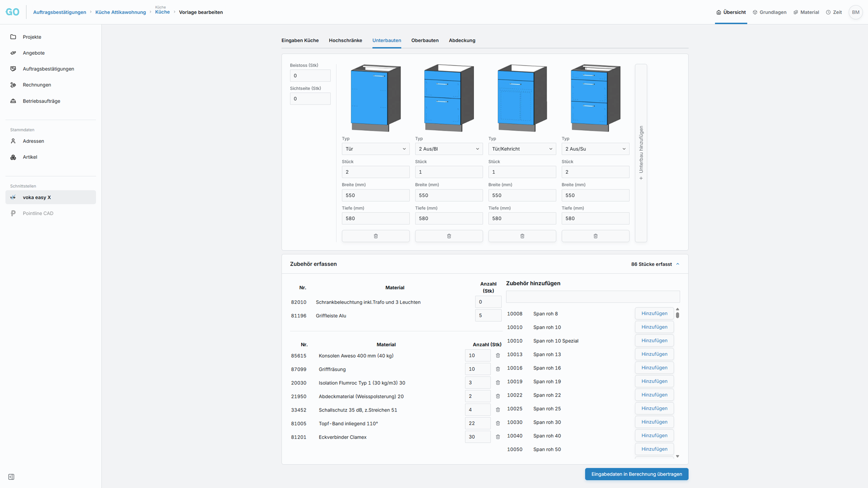Delete the Tür cabinet with trash icon
The image size is (868, 488).
click(x=375, y=236)
